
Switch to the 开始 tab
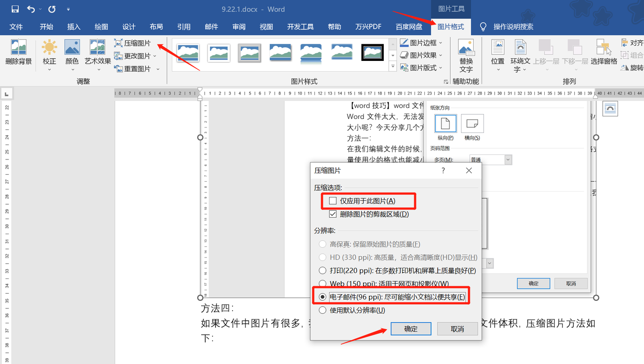[46, 27]
